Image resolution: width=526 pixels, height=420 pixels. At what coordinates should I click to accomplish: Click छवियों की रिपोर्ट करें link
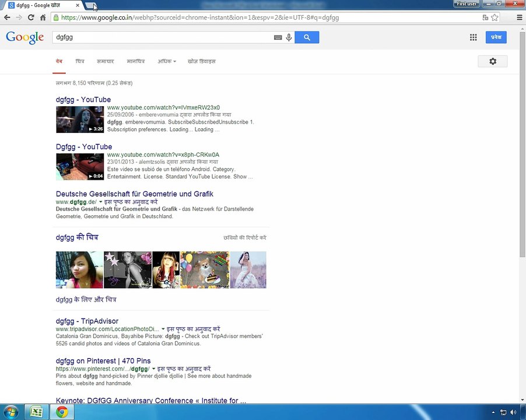pyautogui.click(x=244, y=237)
